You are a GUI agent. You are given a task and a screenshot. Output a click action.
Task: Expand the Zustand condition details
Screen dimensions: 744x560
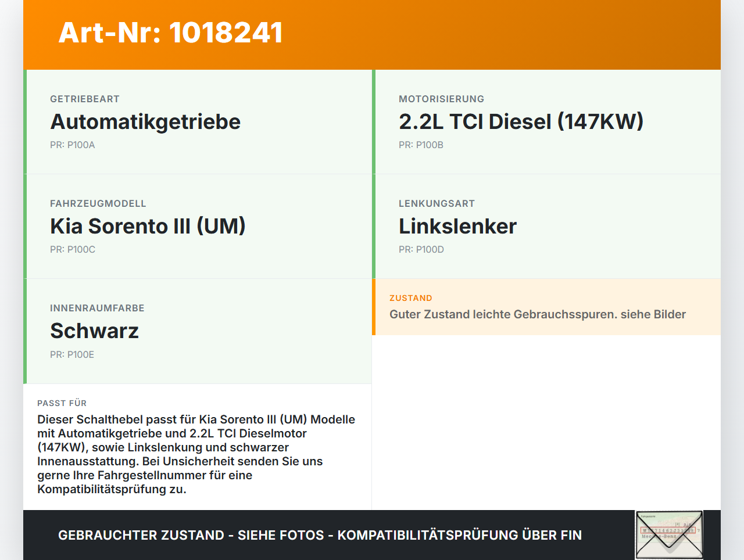(x=538, y=314)
